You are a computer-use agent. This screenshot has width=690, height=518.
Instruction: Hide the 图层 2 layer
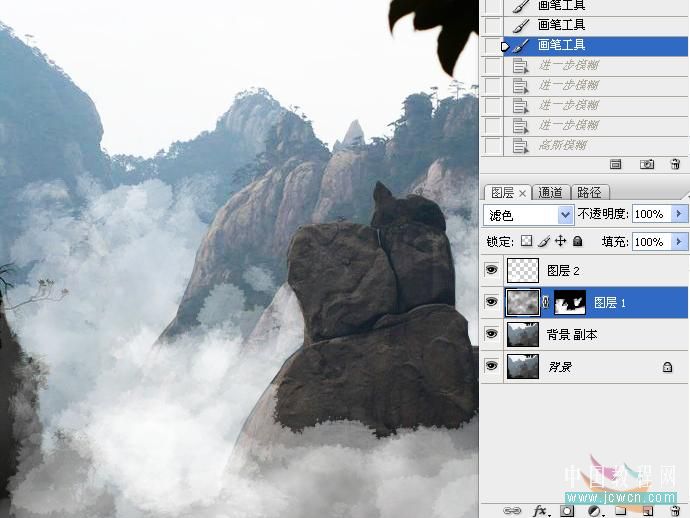tap(492, 270)
